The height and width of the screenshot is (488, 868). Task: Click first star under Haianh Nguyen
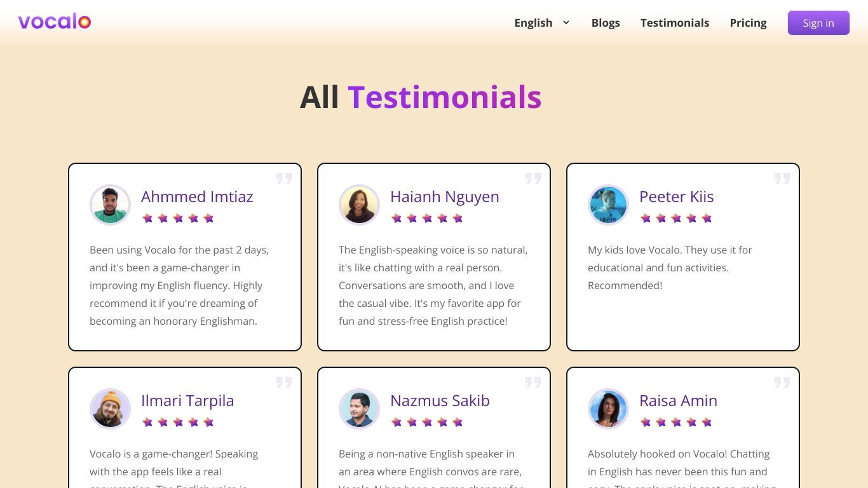pos(397,218)
